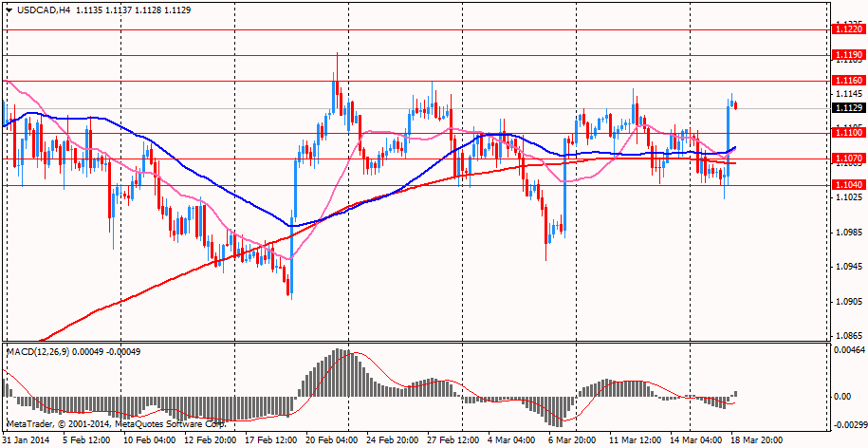Viewport: 868px width, 448px height.
Task: Click the 1.1070 red price label
Action: 846,159
